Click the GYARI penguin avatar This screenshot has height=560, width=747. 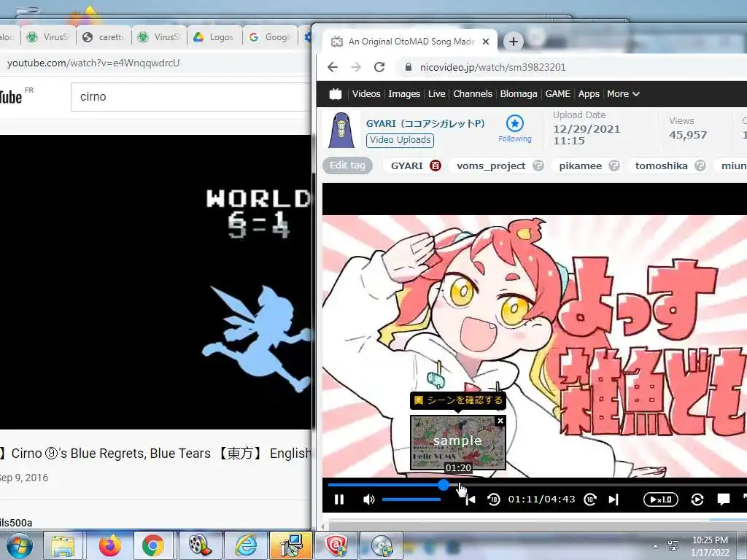[x=341, y=130]
